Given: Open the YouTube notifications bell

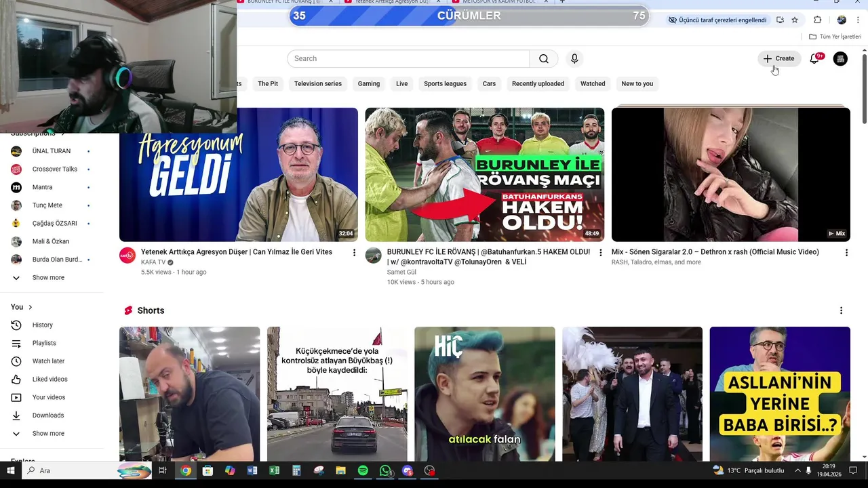Looking at the screenshot, I should [814, 59].
